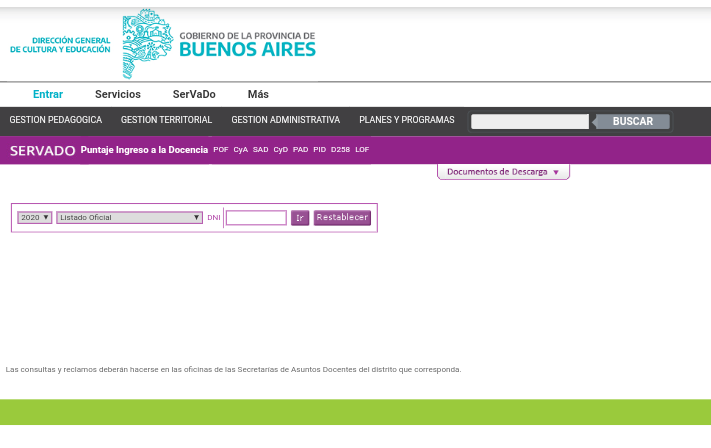Open the D258 link
The image size is (711, 448).
[x=341, y=149]
